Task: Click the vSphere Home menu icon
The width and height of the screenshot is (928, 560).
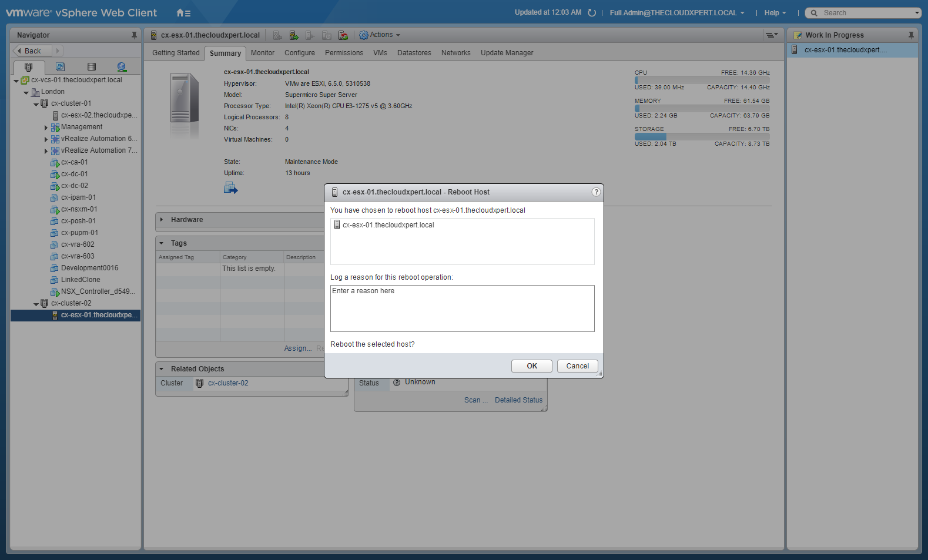Action: tap(183, 13)
